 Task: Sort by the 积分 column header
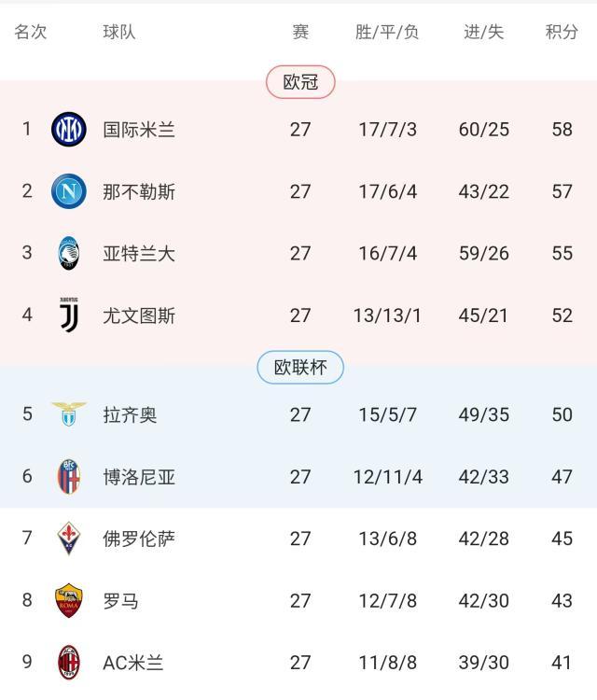[x=562, y=32]
